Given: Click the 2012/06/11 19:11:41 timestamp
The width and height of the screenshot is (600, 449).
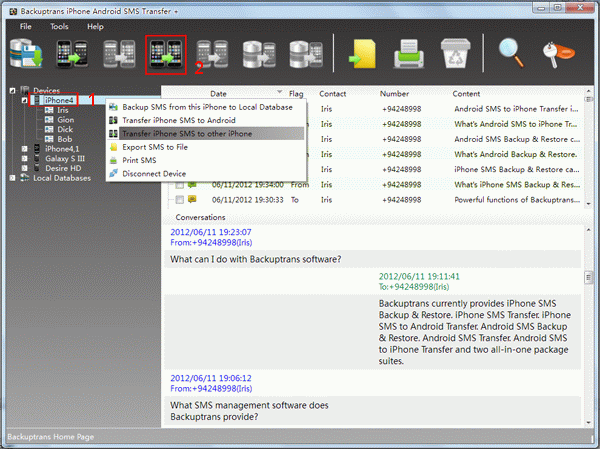Looking at the screenshot, I should (419, 276).
